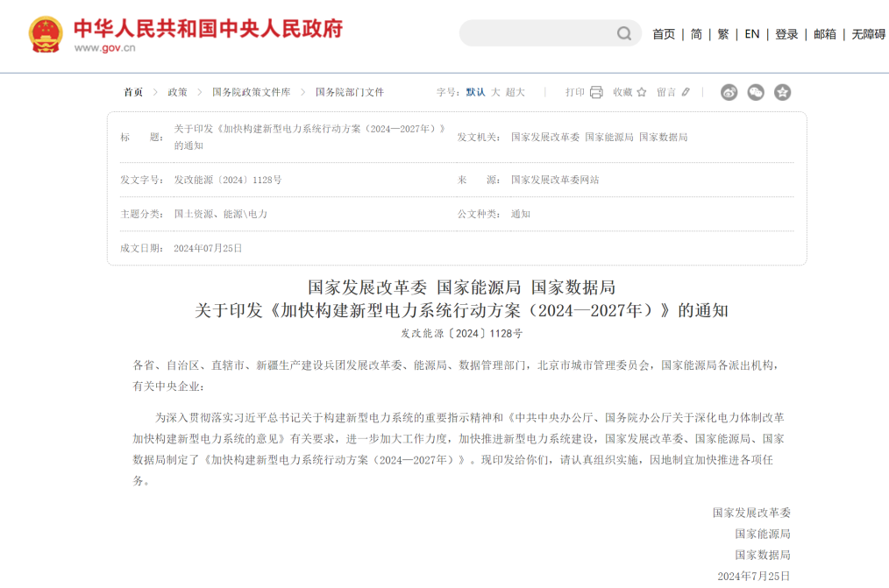Open the 无障碍 accessibility option
889x588 pixels.
point(868,34)
